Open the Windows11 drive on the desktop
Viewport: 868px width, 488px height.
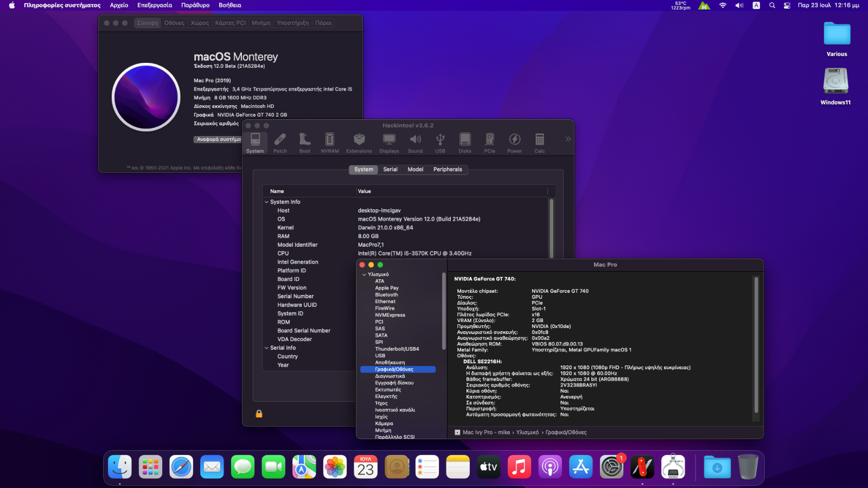(x=835, y=87)
